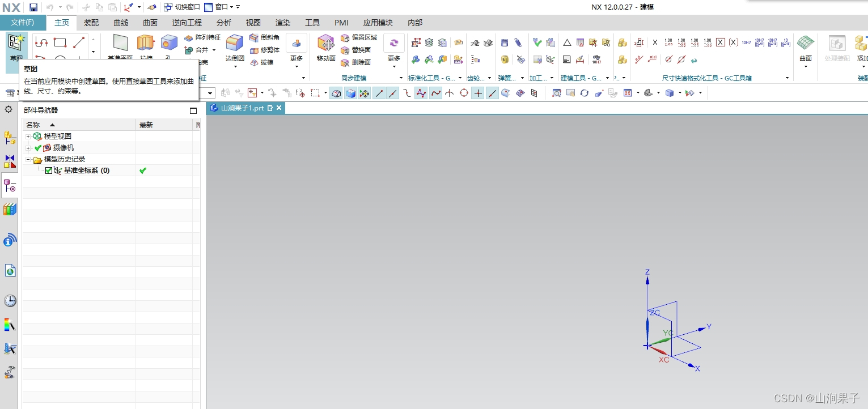
Task: Switch to the 应用模块 ribbon tab
Action: (378, 23)
